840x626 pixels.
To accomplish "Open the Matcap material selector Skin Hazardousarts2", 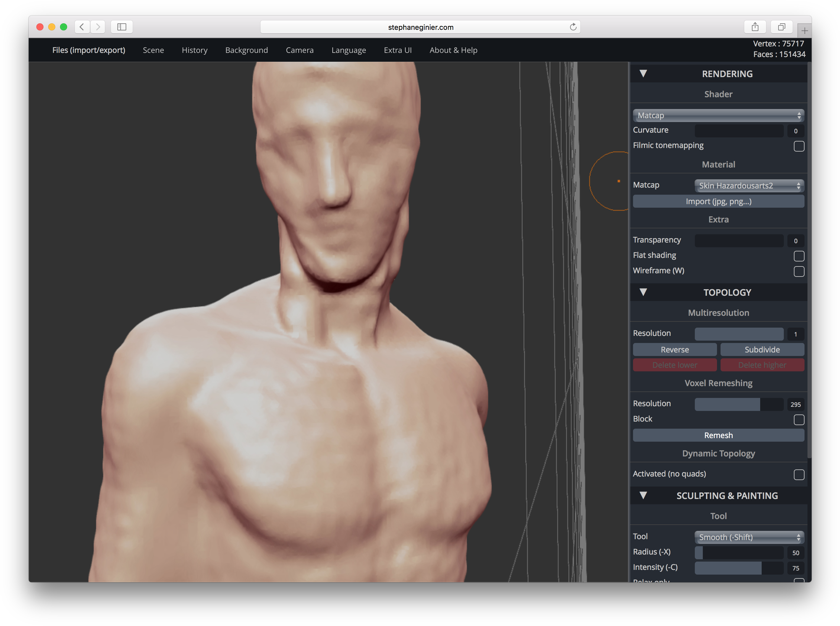I will 749,186.
